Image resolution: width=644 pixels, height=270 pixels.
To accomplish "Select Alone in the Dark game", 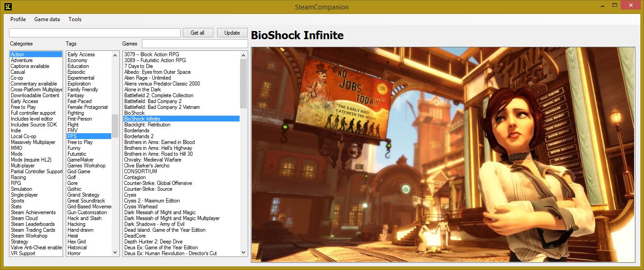I will click(x=181, y=90).
